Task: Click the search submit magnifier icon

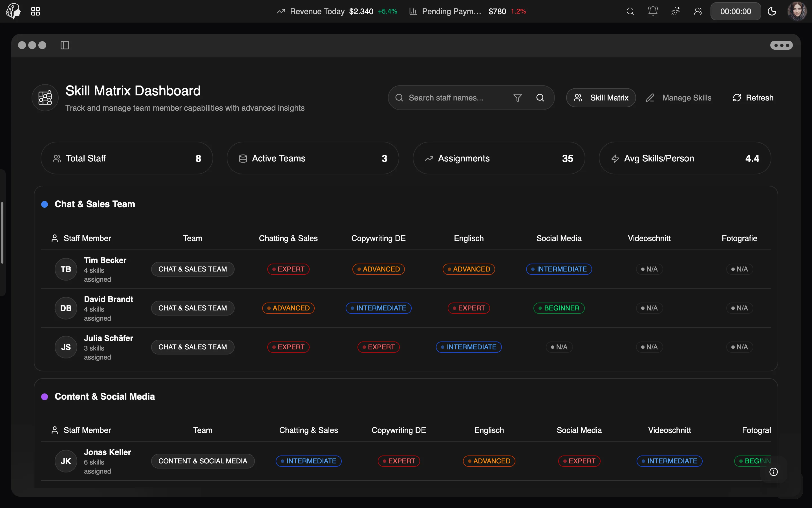Action: pyautogui.click(x=540, y=98)
